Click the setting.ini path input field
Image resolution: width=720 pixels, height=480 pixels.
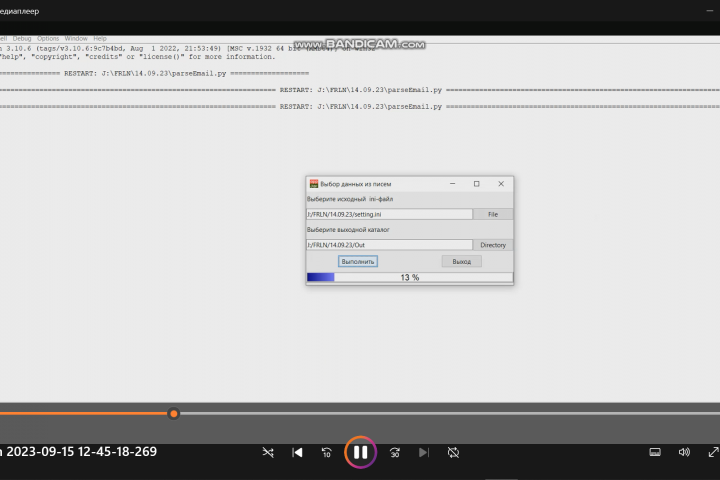point(389,214)
